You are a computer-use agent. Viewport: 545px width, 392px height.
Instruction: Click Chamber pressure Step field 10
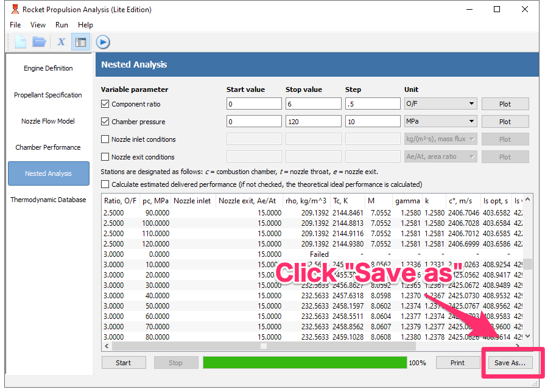pyautogui.click(x=373, y=122)
